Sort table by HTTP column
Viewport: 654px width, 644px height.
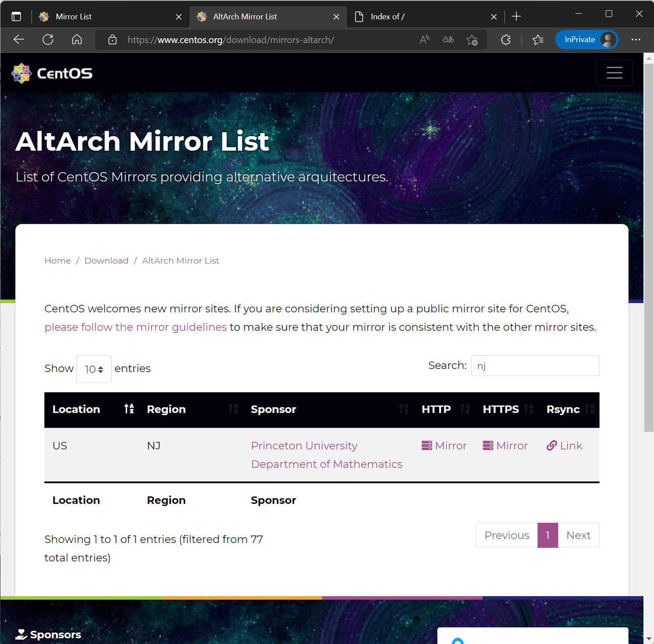click(444, 409)
